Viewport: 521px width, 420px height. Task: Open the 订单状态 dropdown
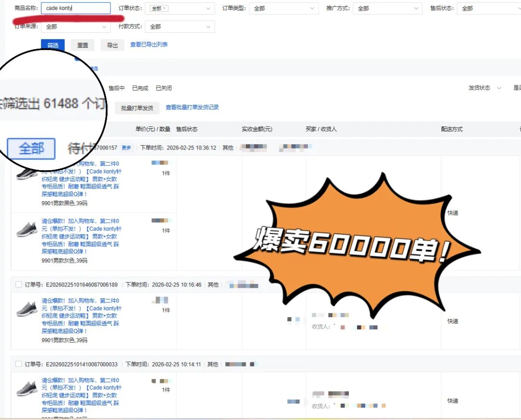pos(180,8)
